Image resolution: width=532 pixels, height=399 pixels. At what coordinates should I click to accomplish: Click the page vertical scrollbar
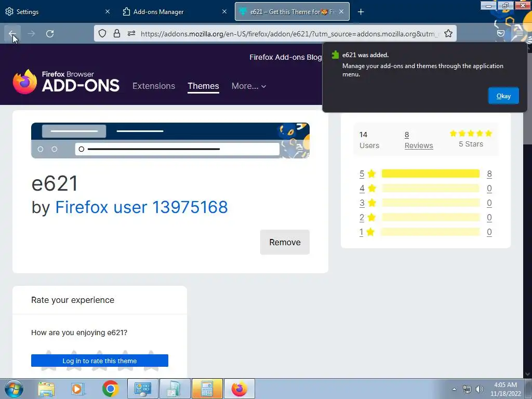click(x=528, y=210)
